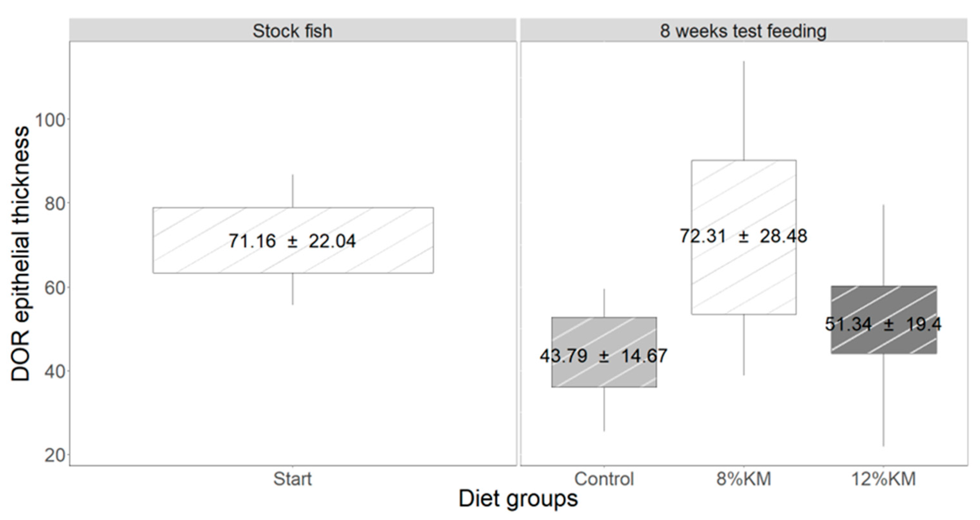The height and width of the screenshot is (520, 980).
Task: Click the "12%KM" x-axis label
Action: 883,479
